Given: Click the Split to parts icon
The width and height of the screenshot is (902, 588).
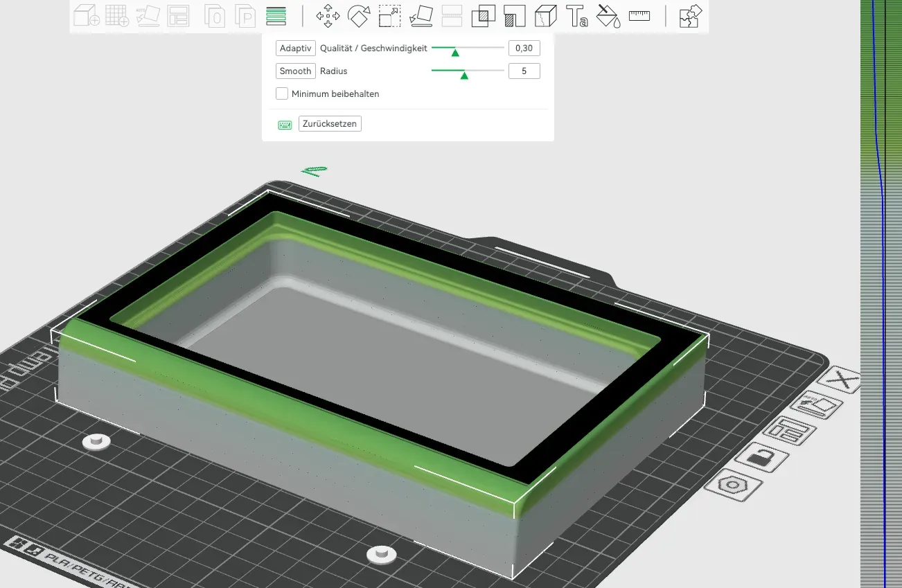Looking at the screenshot, I should [x=245, y=15].
